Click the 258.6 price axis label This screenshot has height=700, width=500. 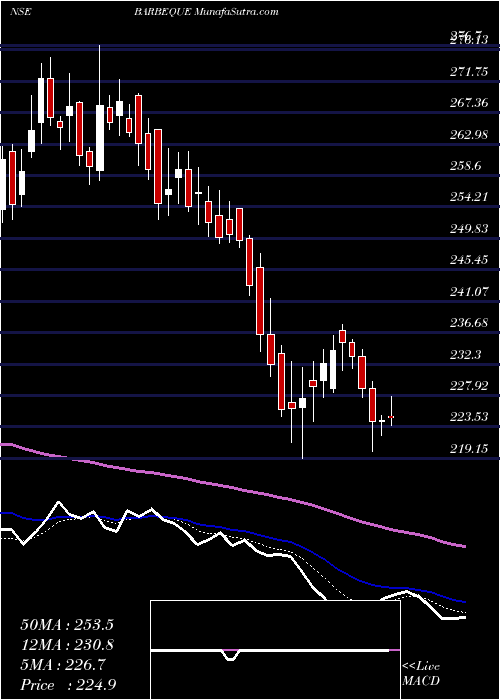(466, 166)
